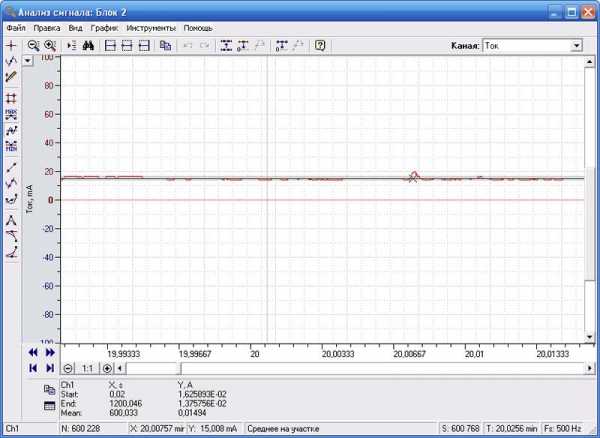This screenshot has height=438, width=600.
Task: Open the График menu
Action: pos(104,28)
